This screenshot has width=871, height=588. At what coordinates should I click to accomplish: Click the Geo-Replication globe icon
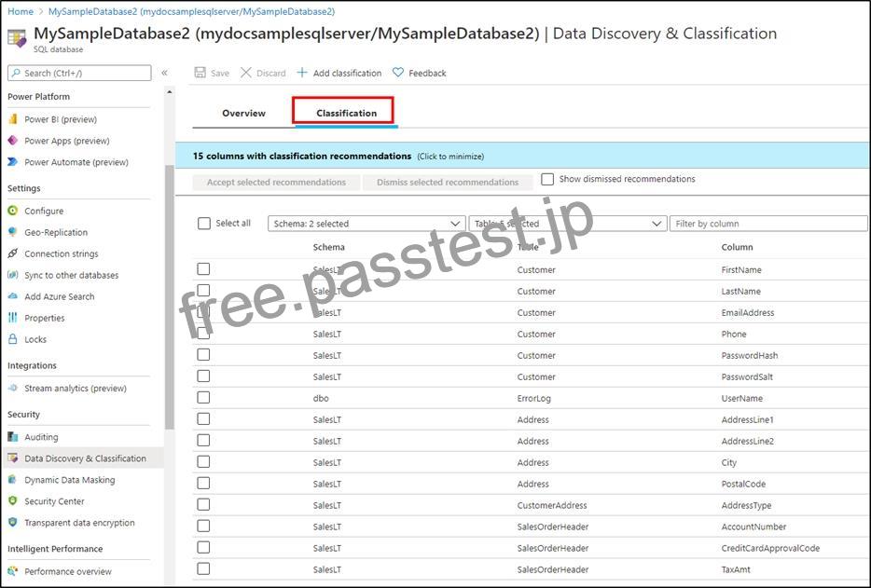(13, 232)
